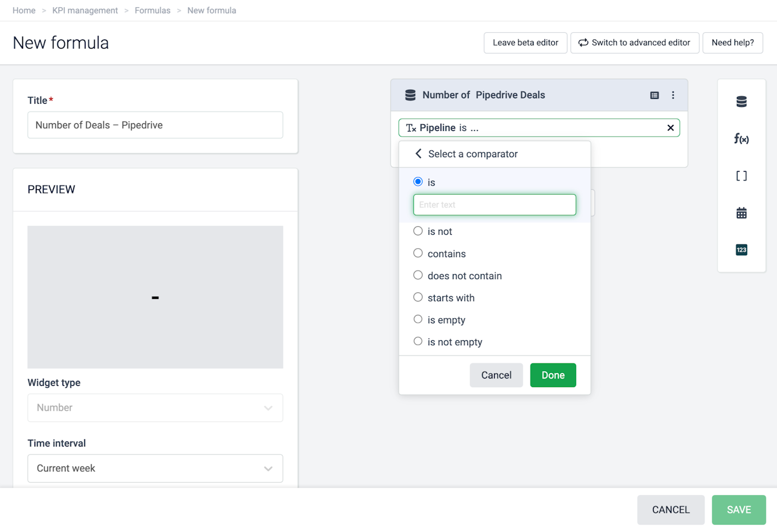Choose the "contains" radio option
This screenshot has height=532, width=777.
click(418, 254)
